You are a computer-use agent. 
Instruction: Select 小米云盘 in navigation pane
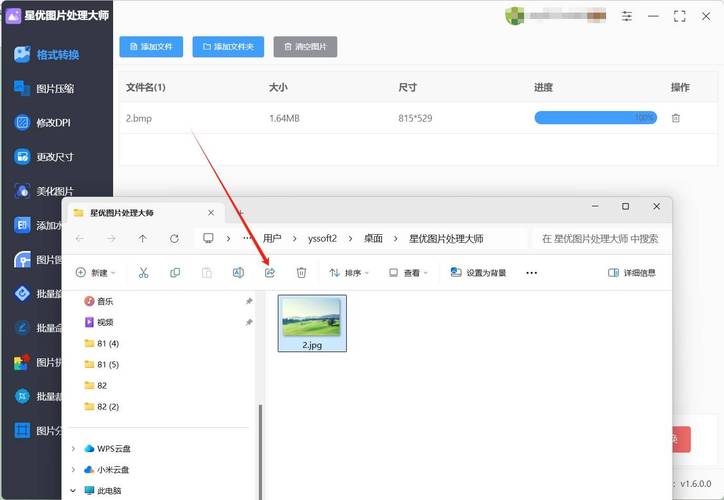tap(107, 470)
